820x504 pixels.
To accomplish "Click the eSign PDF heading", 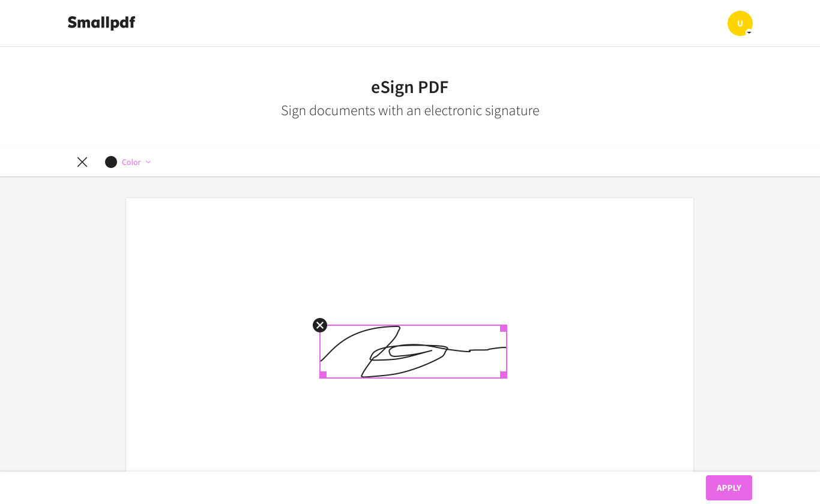I will pyautogui.click(x=410, y=88).
